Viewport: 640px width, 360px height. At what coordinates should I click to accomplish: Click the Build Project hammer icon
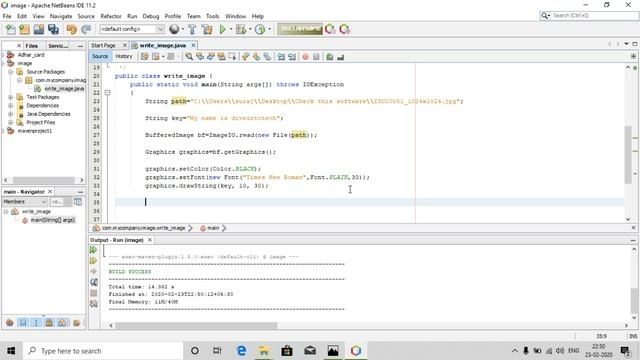tap(192, 29)
